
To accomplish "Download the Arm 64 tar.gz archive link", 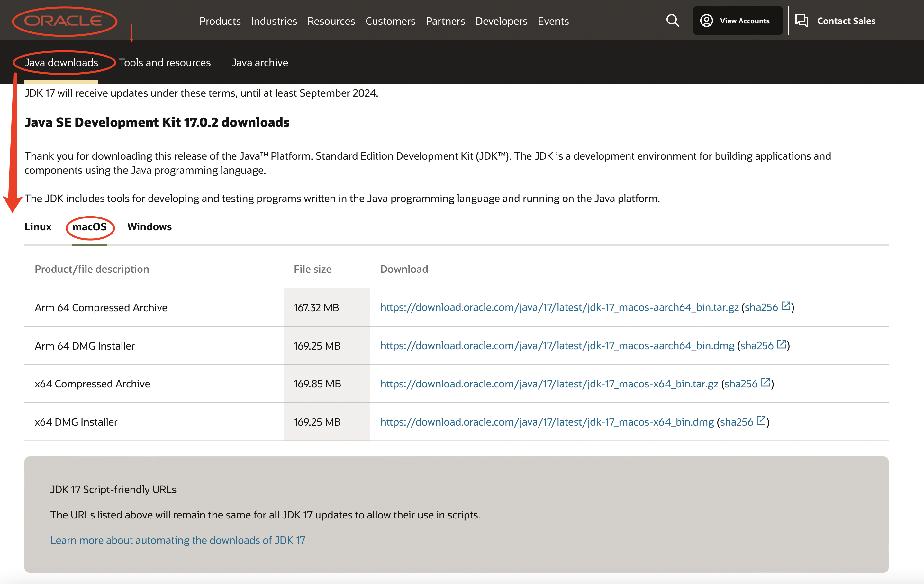I will pos(559,307).
